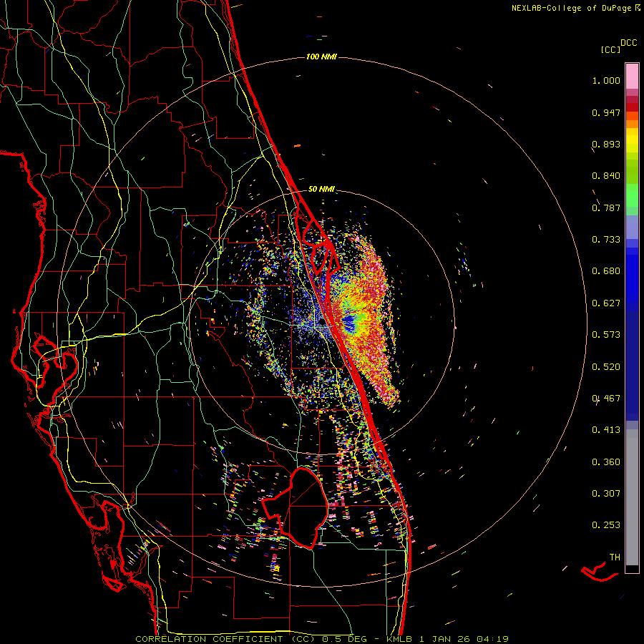The width and height of the screenshot is (644, 644).
Task: Click the pink top segment of color scale
Action: tap(632, 76)
